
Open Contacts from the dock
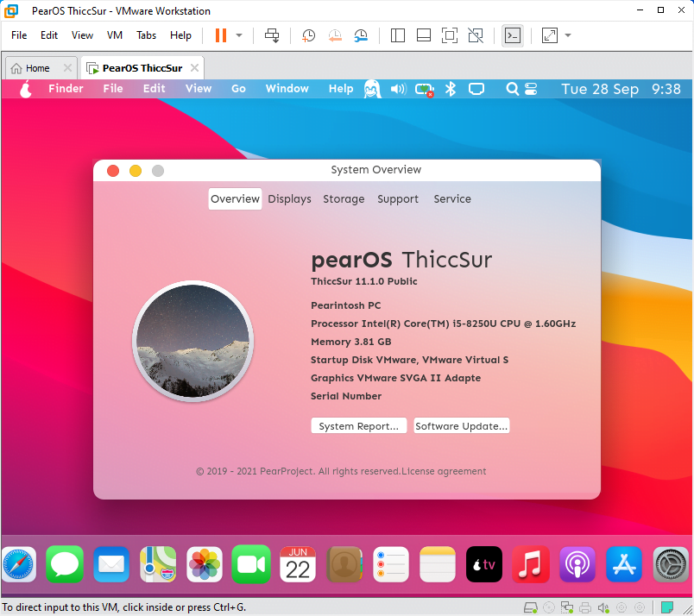point(344,564)
